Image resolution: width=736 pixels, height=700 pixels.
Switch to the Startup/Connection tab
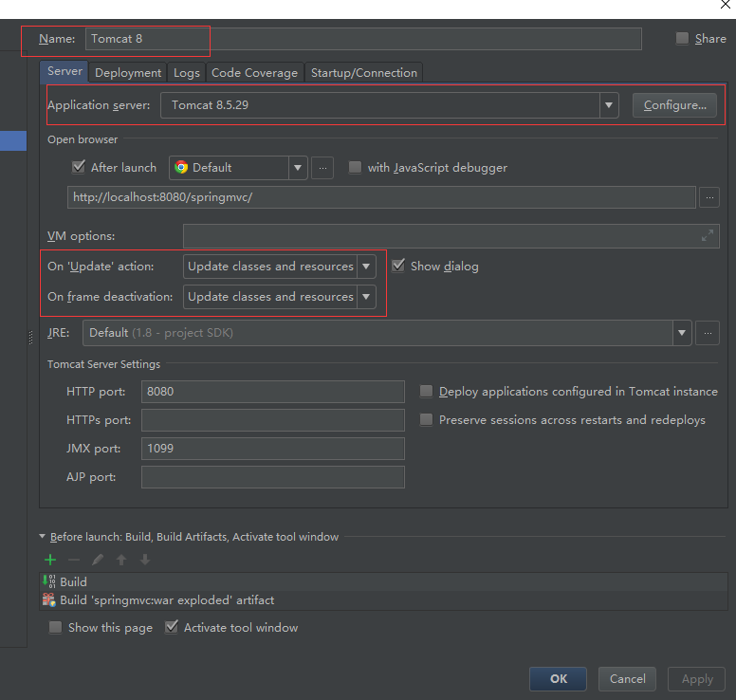(364, 73)
